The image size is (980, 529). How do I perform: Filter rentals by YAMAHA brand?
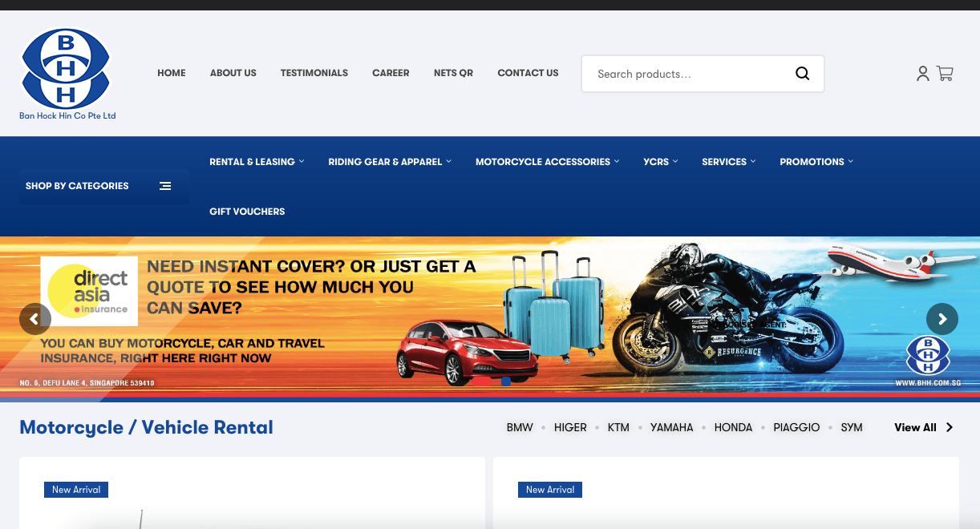[x=672, y=427]
